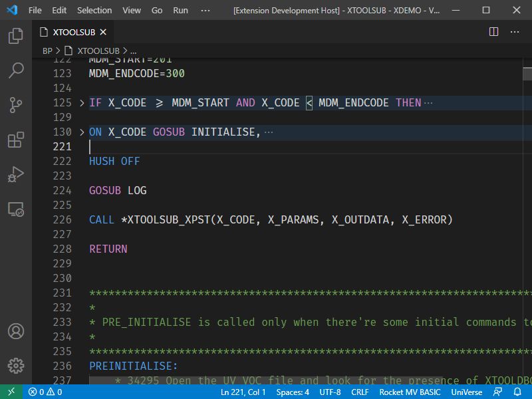Select the XTOOLSUB editor tab
Image resolution: width=532 pixels, height=399 pixels.
tap(73, 32)
